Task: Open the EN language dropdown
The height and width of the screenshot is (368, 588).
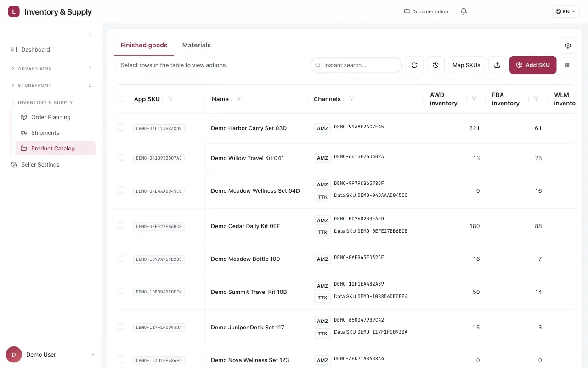Action: (565, 11)
